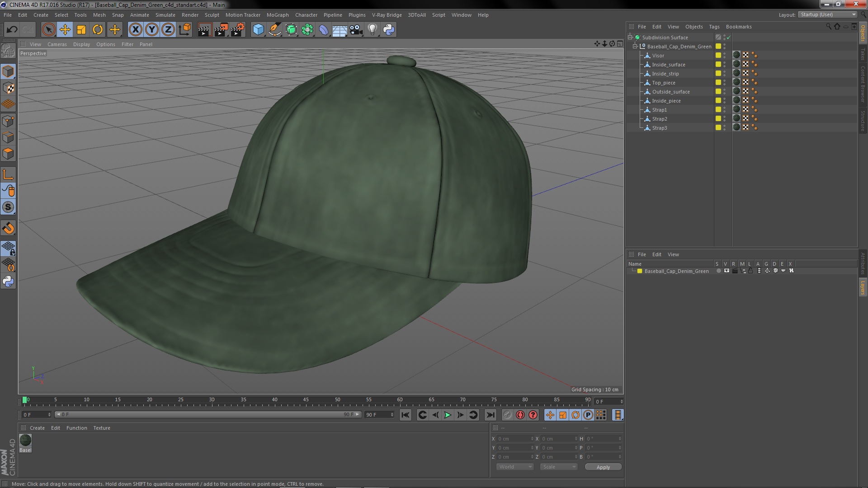This screenshot has height=488, width=868.
Task: Switch to the Layers side tab
Action: point(863,287)
